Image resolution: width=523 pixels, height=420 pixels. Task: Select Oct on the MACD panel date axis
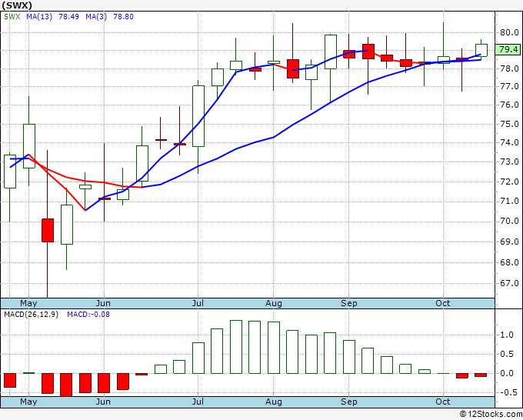pos(443,402)
